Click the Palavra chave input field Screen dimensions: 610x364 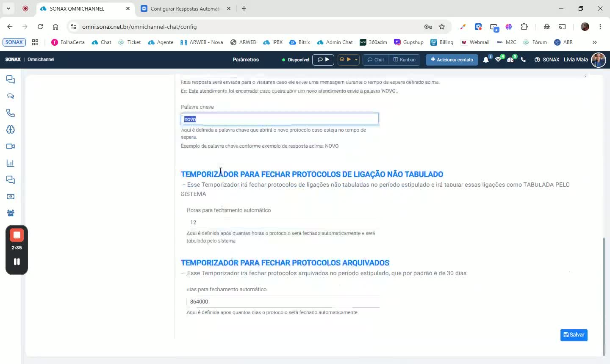pos(280,119)
